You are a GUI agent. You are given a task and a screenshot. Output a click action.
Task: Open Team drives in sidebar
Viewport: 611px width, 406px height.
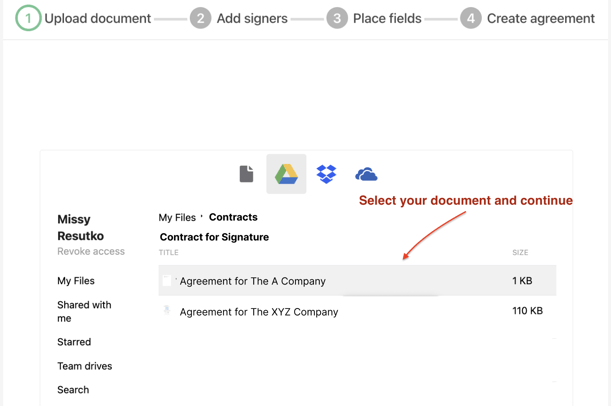(x=85, y=366)
